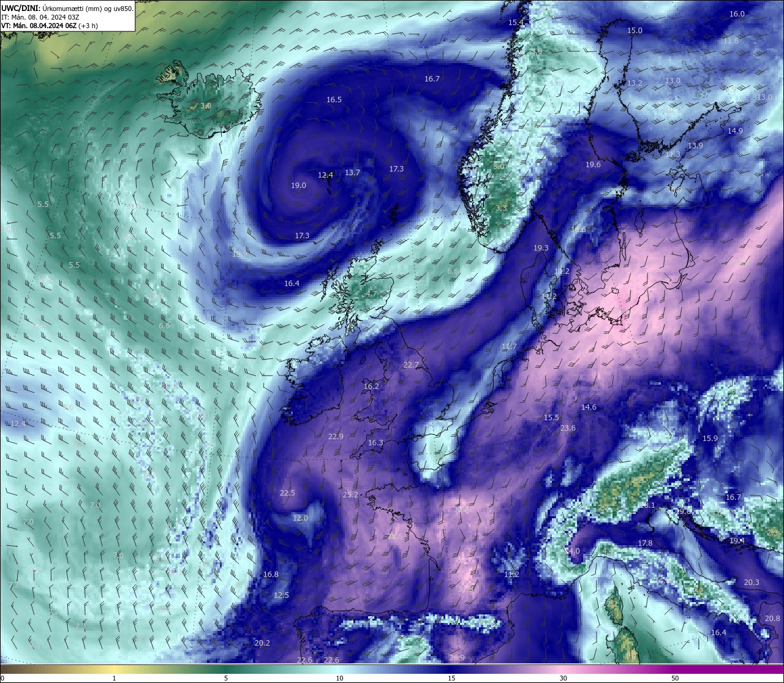Viewport: 784px width, 683px height.
Task: Click the 19.6 value label
Action: [x=593, y=165]
